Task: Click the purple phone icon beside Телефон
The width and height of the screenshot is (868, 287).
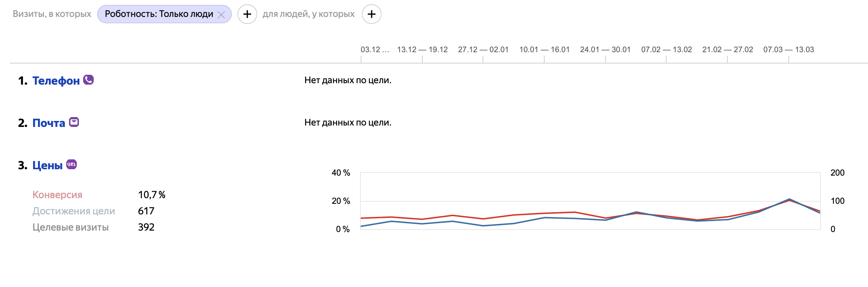Action: pos(88,80)
